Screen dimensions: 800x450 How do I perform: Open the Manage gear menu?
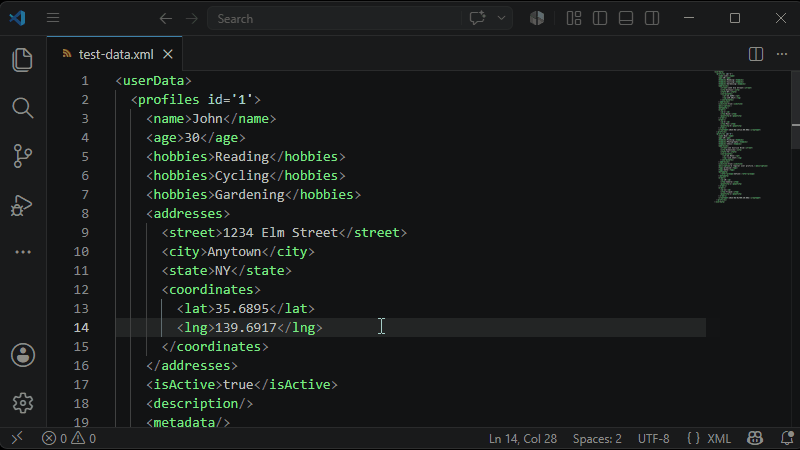tap(22, 403)
